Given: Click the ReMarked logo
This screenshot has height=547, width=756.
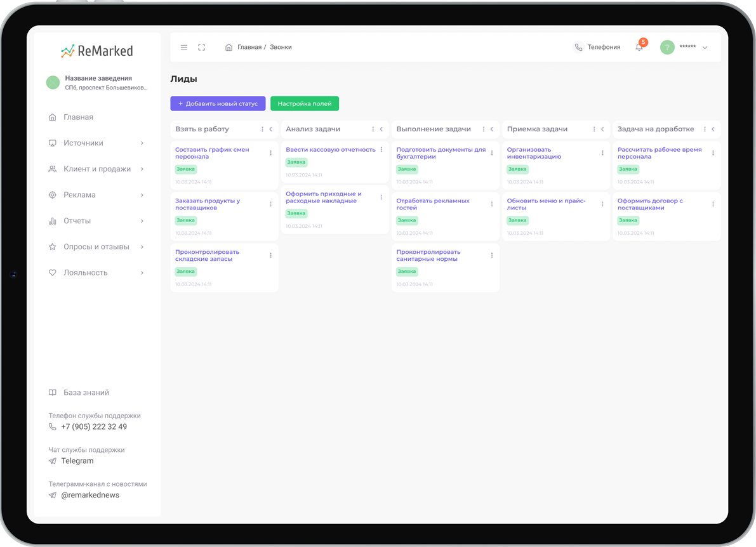Looking at the screenshot, I should point(97,51).
